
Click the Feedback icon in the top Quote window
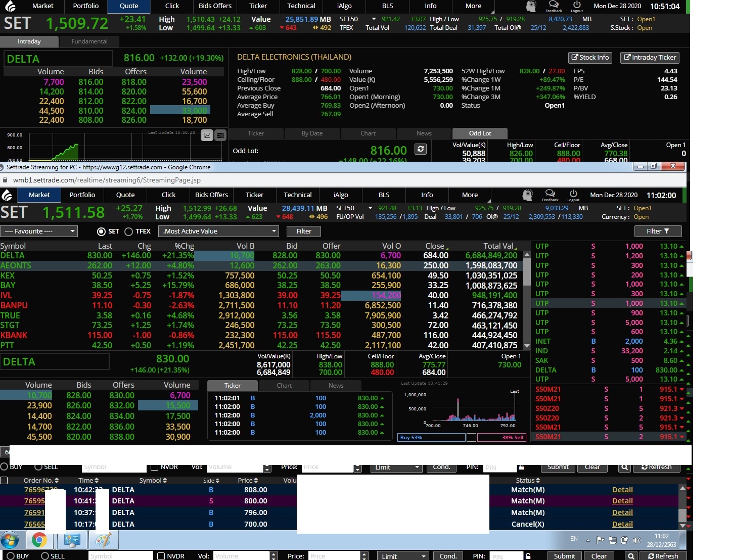(554, 6)
